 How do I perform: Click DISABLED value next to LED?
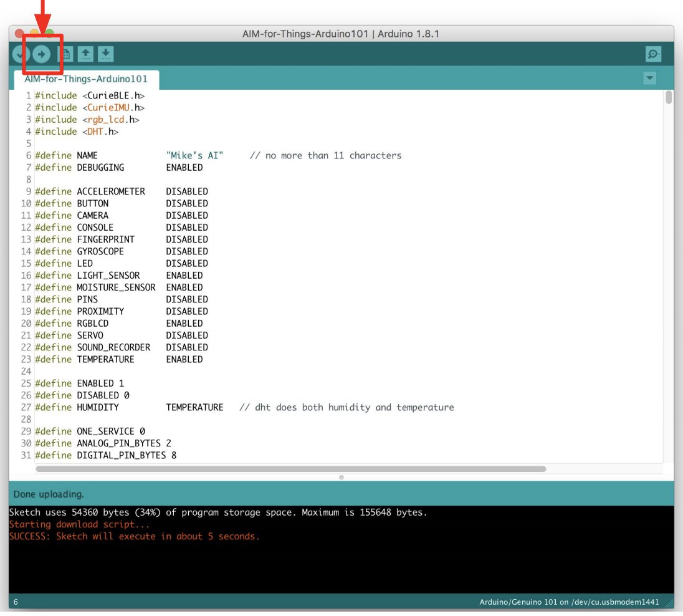[187, 263]
